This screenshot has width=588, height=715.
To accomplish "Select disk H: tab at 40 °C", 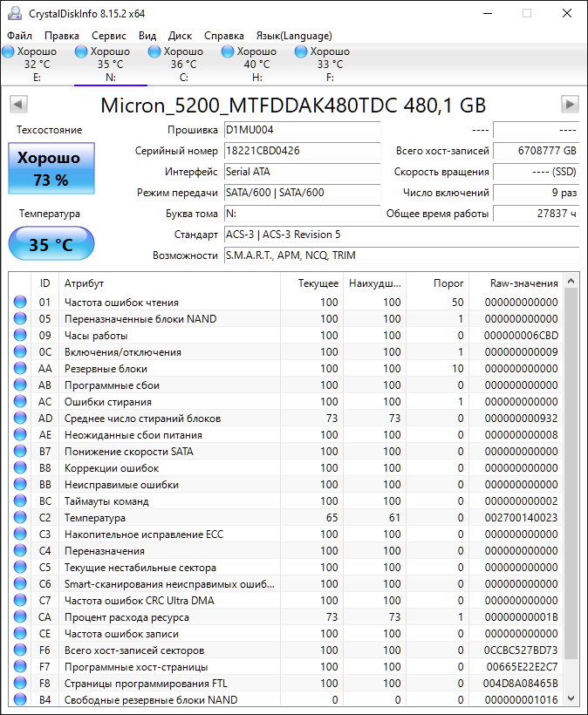I will [x=256, y=65].
